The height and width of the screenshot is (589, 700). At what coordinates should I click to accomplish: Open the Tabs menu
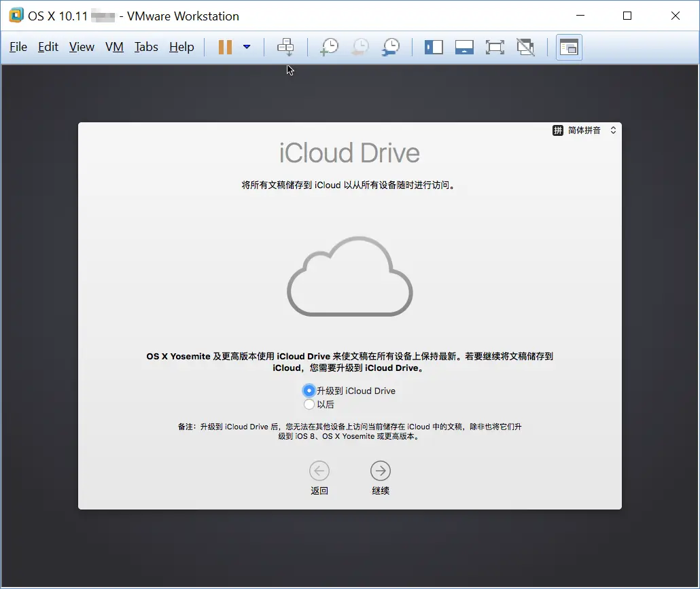tap(146, 47)
